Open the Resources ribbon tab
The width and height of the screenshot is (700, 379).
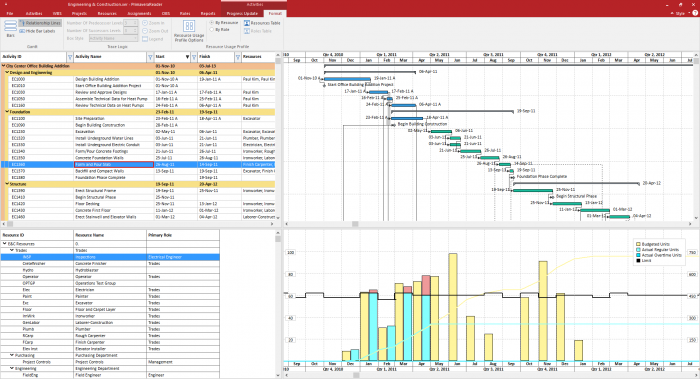107,13
